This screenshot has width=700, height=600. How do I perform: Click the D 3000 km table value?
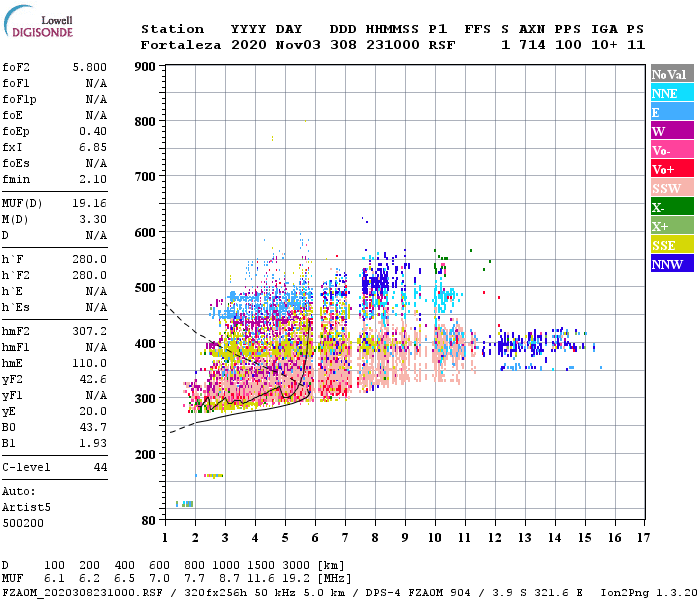[x=296, y=566]
